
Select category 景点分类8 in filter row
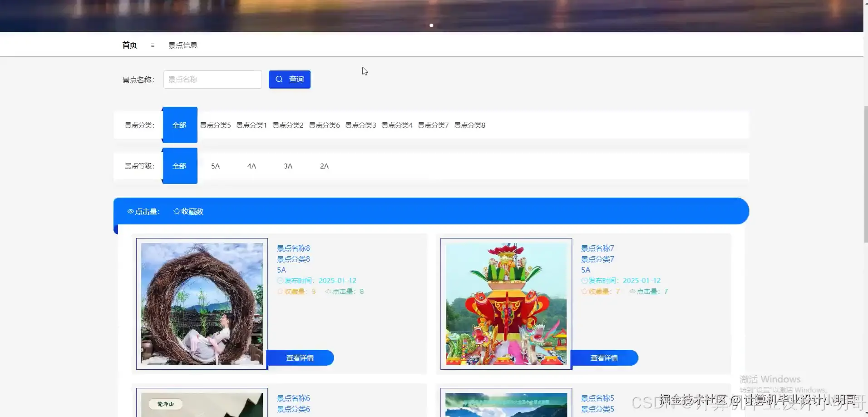click(x=470, y=125)
